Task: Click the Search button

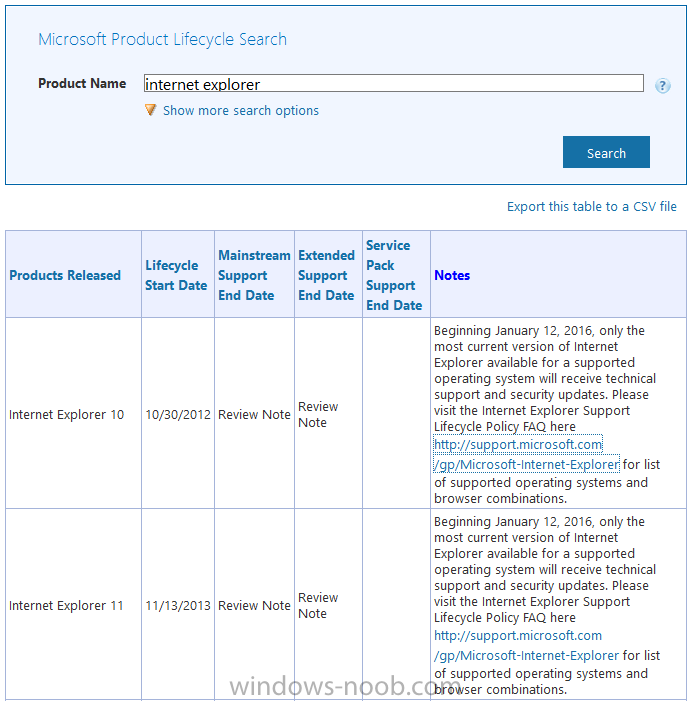Action: pyautogui.click(x=606, y=152)
